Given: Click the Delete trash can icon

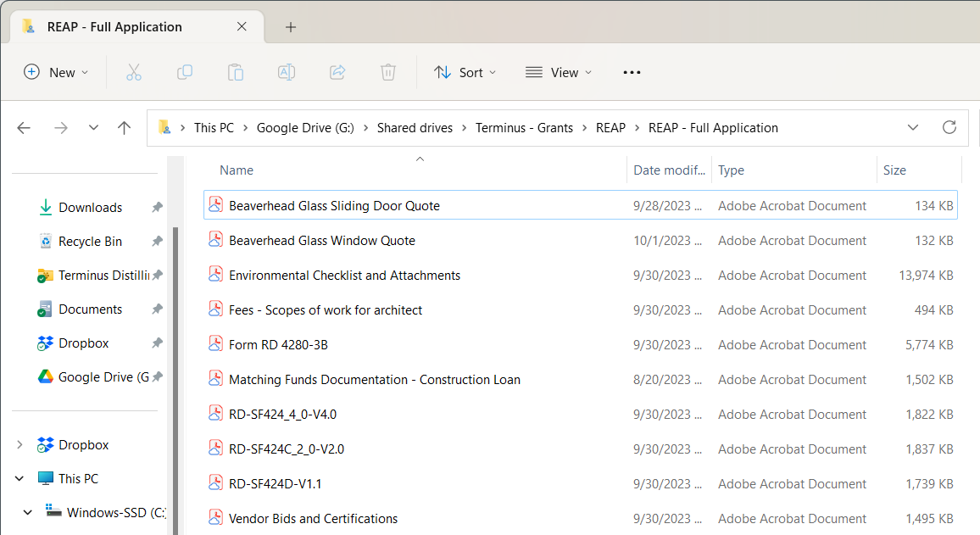Looking at the screenshot, I should pyautogui.click(x=388, y=73).
